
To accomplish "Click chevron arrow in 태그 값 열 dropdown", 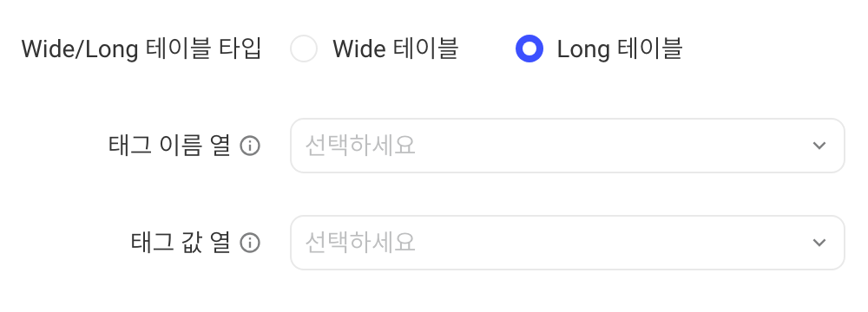I will 819,243.
